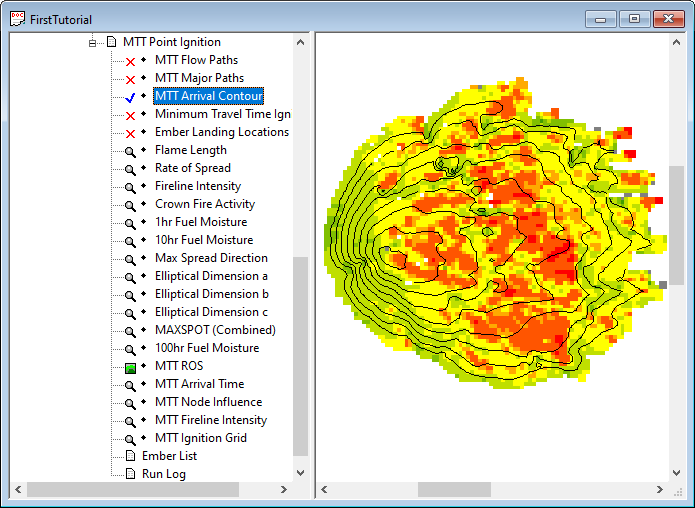Click the FirstTutorial window title bar icon
This screenshot has height=508, width=695.
click(17, 18)
